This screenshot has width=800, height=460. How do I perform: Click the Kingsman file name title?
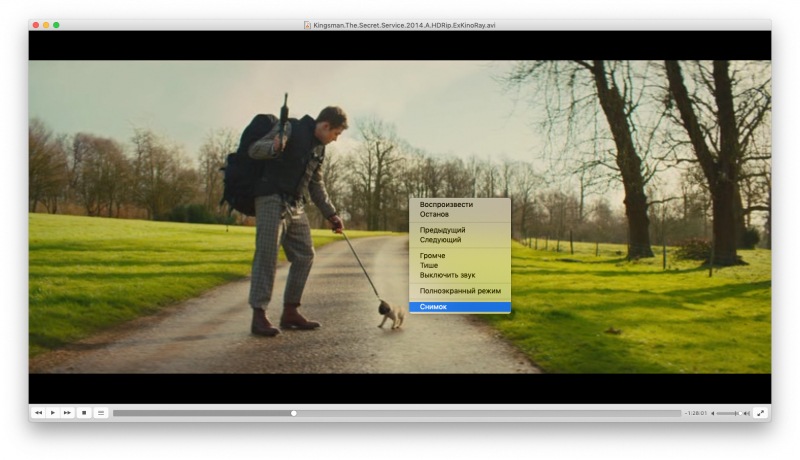pos(404,25)
